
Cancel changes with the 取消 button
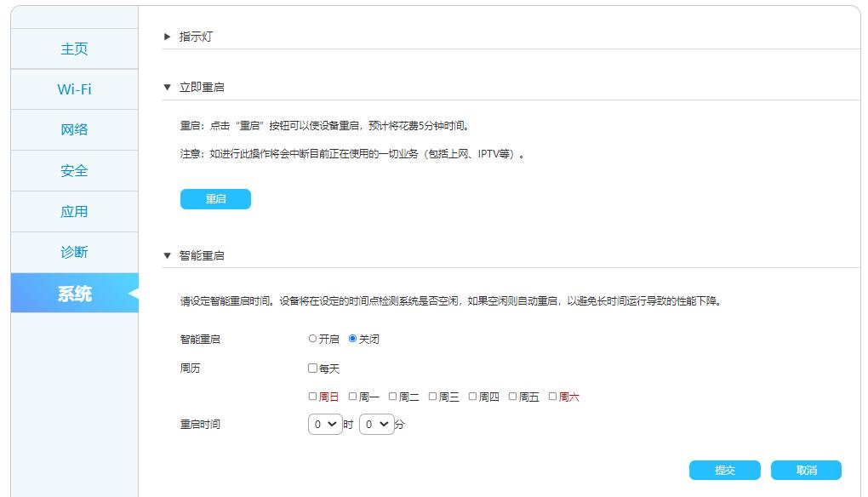click(805, 470)
